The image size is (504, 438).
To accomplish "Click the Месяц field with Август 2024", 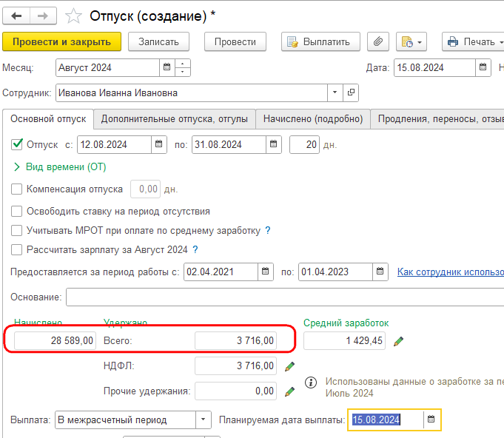I will [107, 67].
